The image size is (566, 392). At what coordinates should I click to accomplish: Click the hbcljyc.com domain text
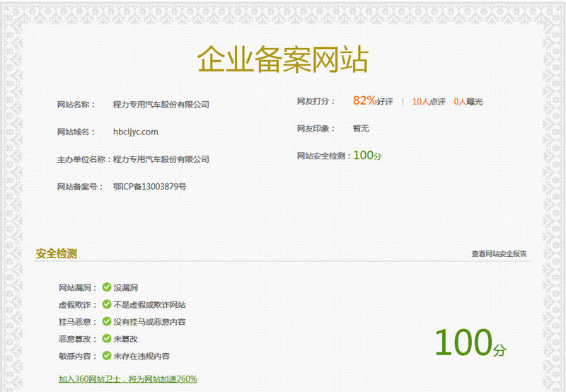(135, 132)
